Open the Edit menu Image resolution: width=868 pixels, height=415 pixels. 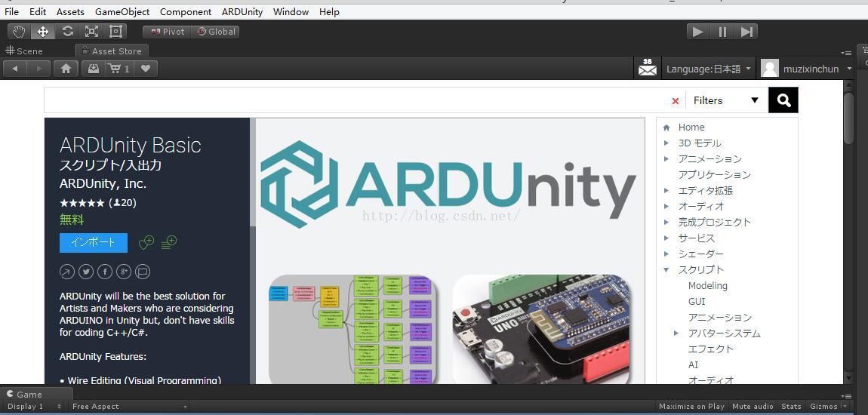click(x=38, y=11)
